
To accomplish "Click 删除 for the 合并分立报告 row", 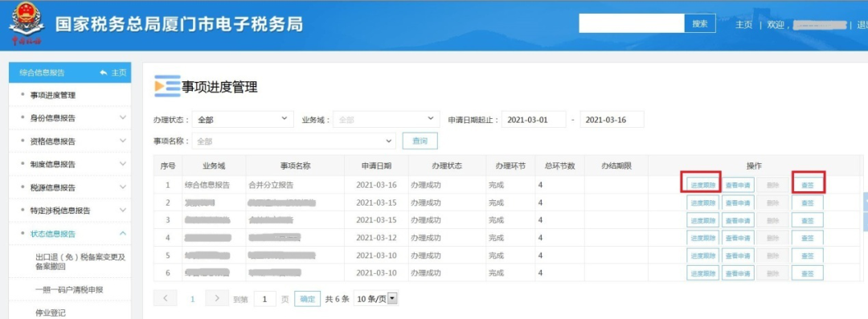I will [773, 185].
